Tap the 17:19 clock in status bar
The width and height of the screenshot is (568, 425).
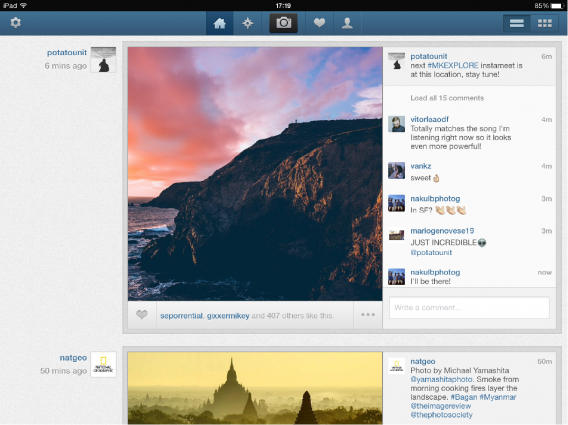(x=283, y=5)
